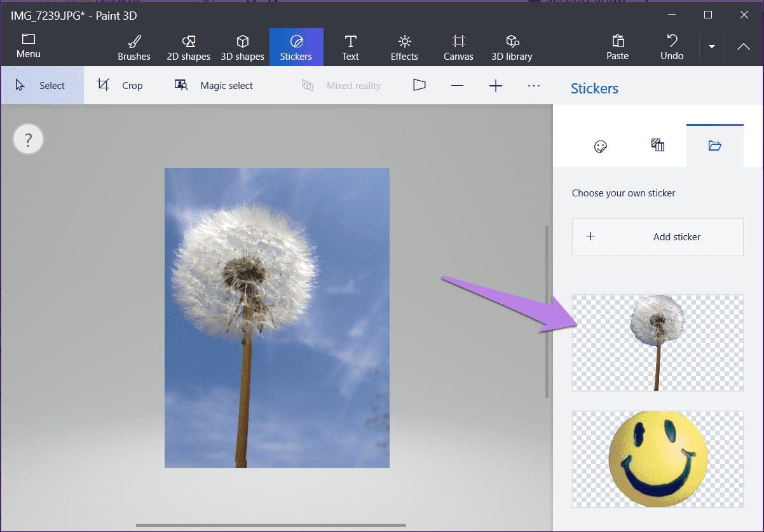764x532 pixels.
Task: Open the Menu folder button
Action: tap(29, 46)
